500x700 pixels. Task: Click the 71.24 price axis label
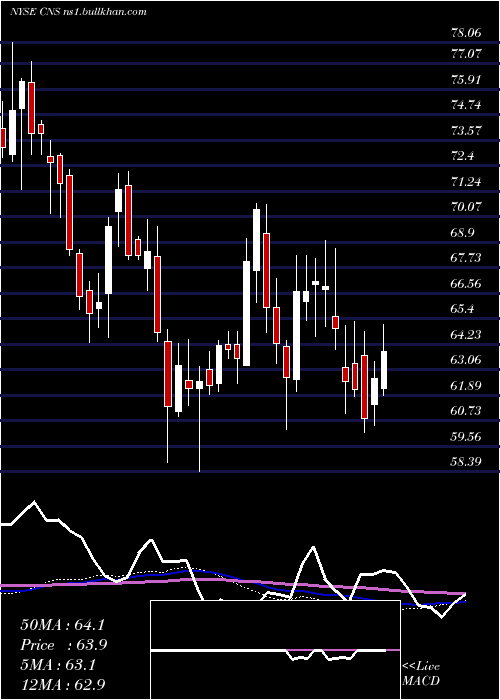coord(467,182)
